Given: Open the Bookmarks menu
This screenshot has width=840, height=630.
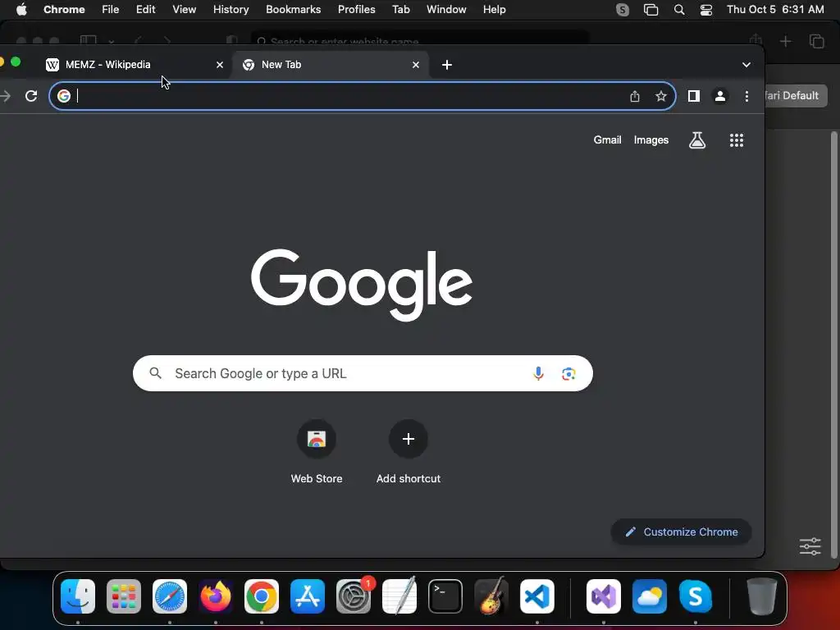Looking at the screenshot, I should coord(293,10).
